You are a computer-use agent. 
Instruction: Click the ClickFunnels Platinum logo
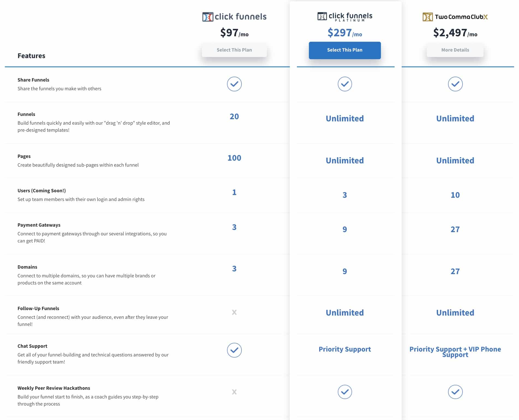pos(345,17)
